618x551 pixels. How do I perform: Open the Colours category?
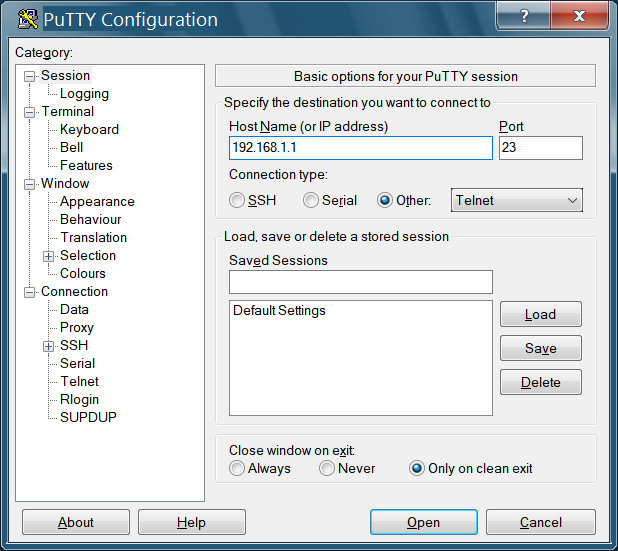pos(83,274)
